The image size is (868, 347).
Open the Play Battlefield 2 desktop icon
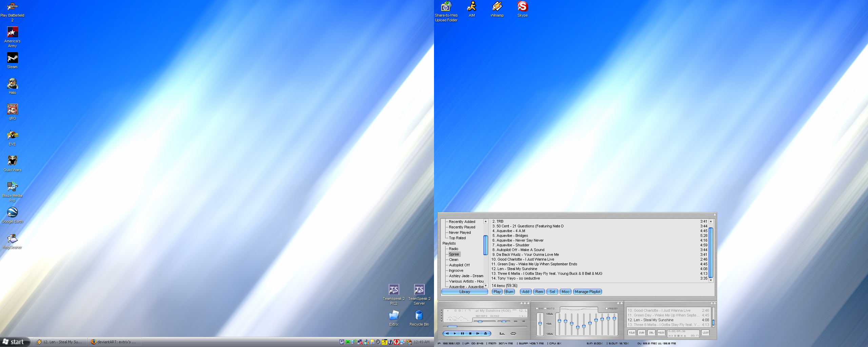coord(12,12)
